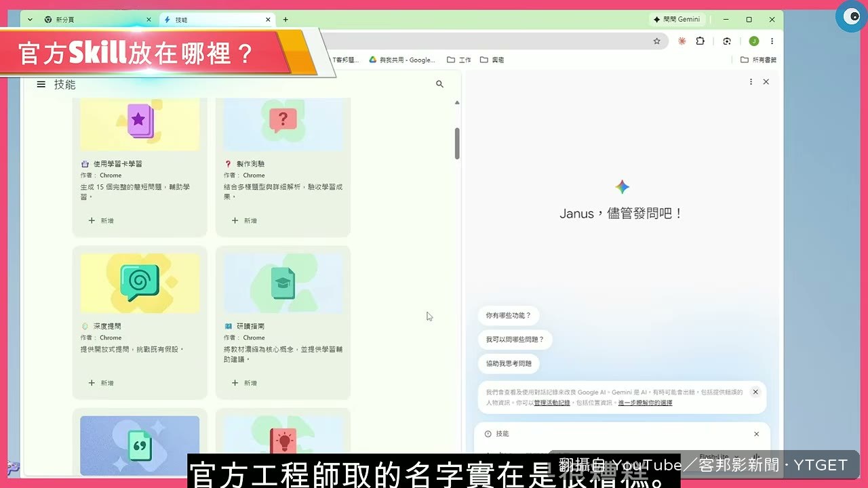Open the 使用學習卡學習 card thumbnail
The height and width of the screenshot is (488, 868).
pyautogui.click(x=140, y=124)
